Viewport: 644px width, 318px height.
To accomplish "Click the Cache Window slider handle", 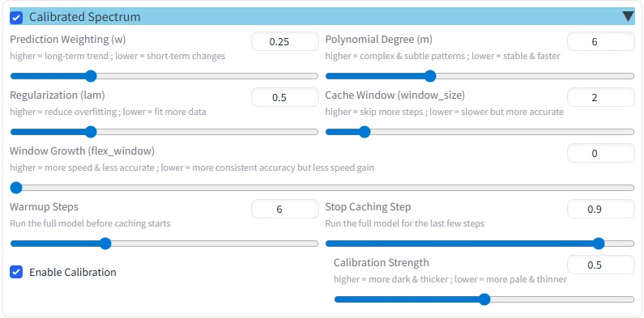I will [365, 132].
